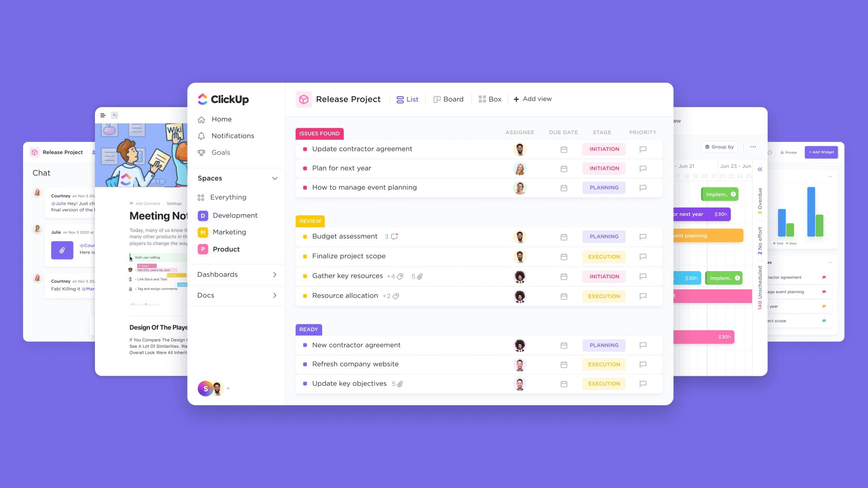Click the Add view plus icon
Screen dimensions: 868x488
coord(516,99)
